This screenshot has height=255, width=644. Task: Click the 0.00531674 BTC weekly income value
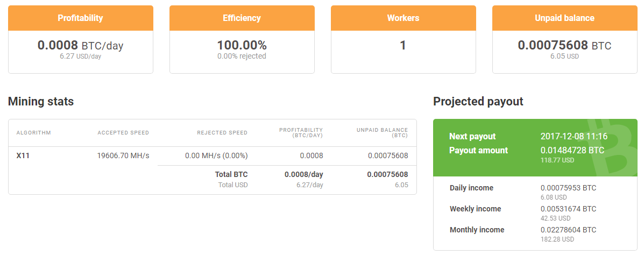pyautogui.click(x=569, y=209)
